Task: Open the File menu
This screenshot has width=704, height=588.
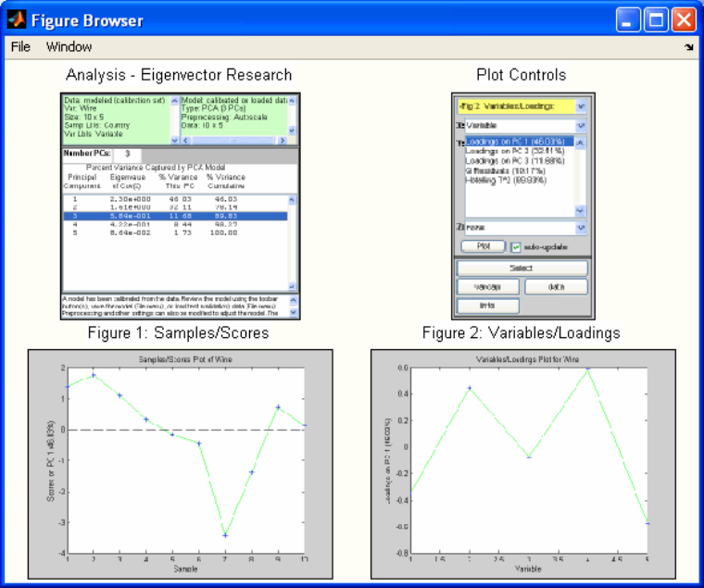Action: [x=20, y=46]
